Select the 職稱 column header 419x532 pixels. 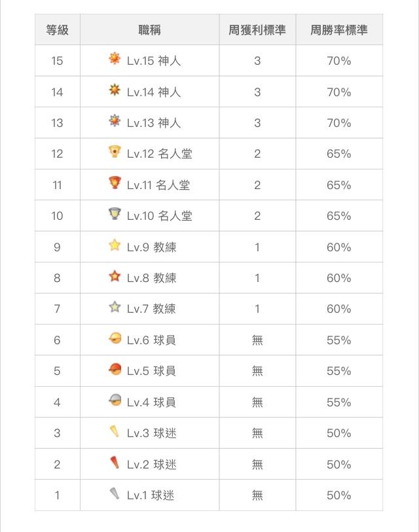click(150, 29)
